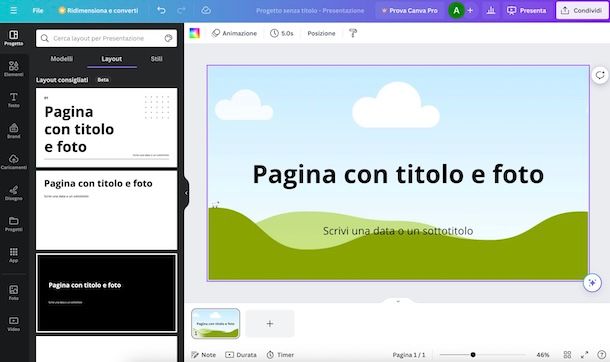Switch to the Modelli tab
Viewport: 610px width, 362px height.
click(61, 59)
